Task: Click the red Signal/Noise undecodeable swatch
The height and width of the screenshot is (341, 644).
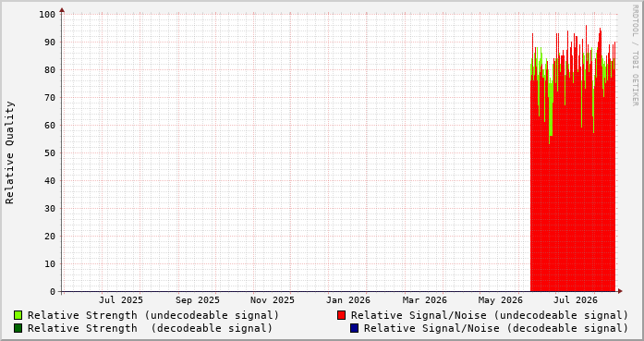Action: [x=341, y=315]
